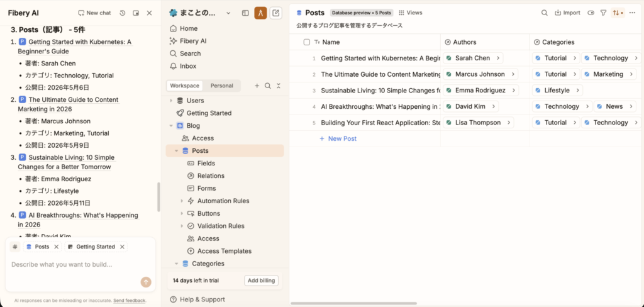Collapse the Posts database tree
The height and width of the screenshot is (307, 644).
point(177,151)
